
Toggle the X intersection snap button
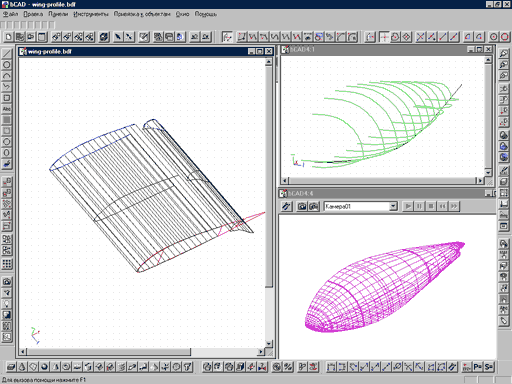point(421,37)
